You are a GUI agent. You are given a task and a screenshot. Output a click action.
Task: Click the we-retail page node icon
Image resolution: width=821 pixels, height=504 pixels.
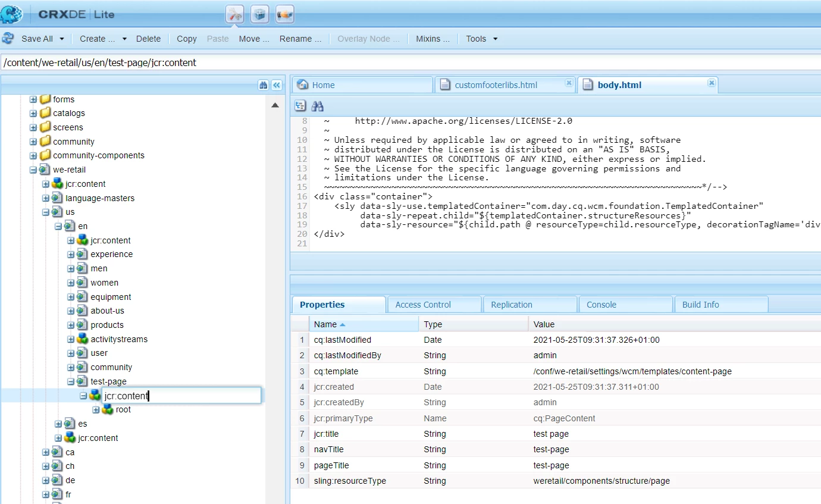coord(45,170)
